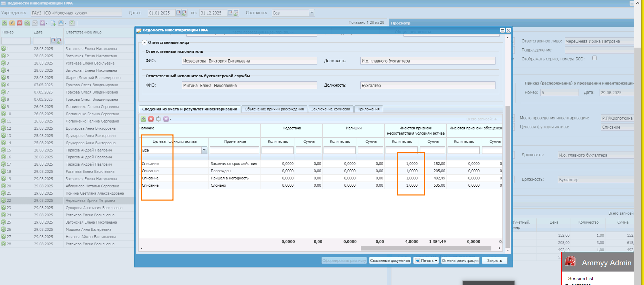Open the 'Печать' dropdown button in dialog
Image resolution: width=644 pixels, height=285 pixels.
(426, 261)
